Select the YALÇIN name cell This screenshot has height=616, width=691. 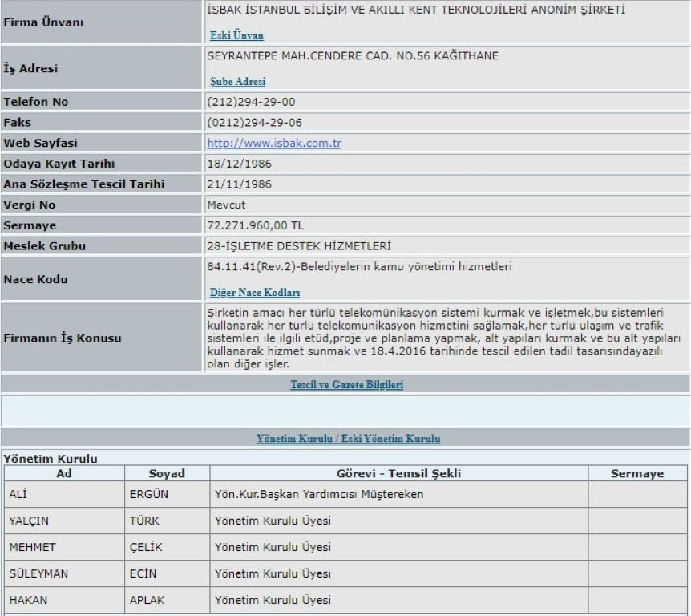[29, 521]
